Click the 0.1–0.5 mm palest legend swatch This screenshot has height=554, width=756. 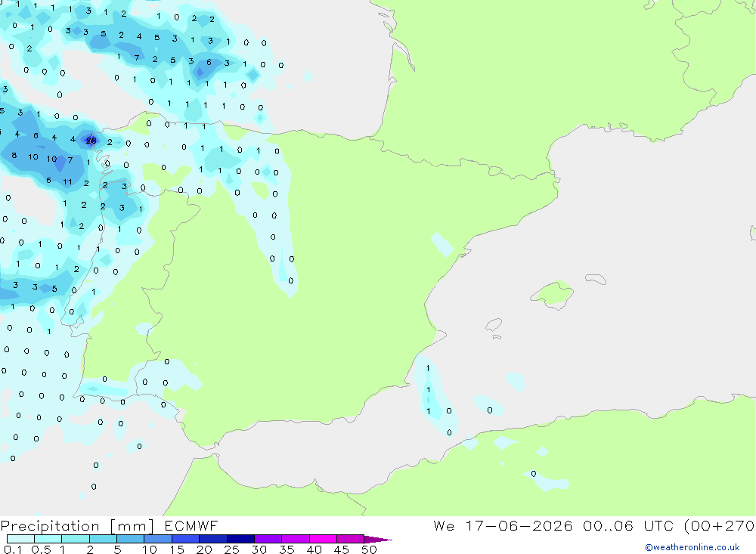[20, 539]
